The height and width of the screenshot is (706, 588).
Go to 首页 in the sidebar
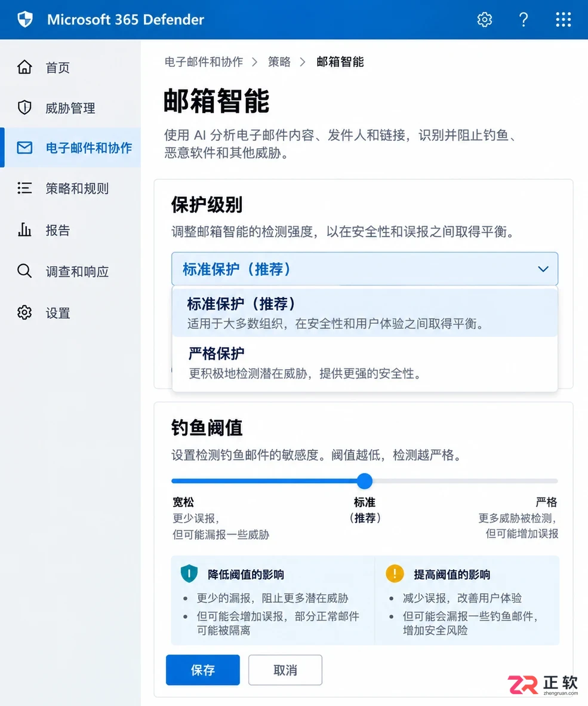(70, 67)
